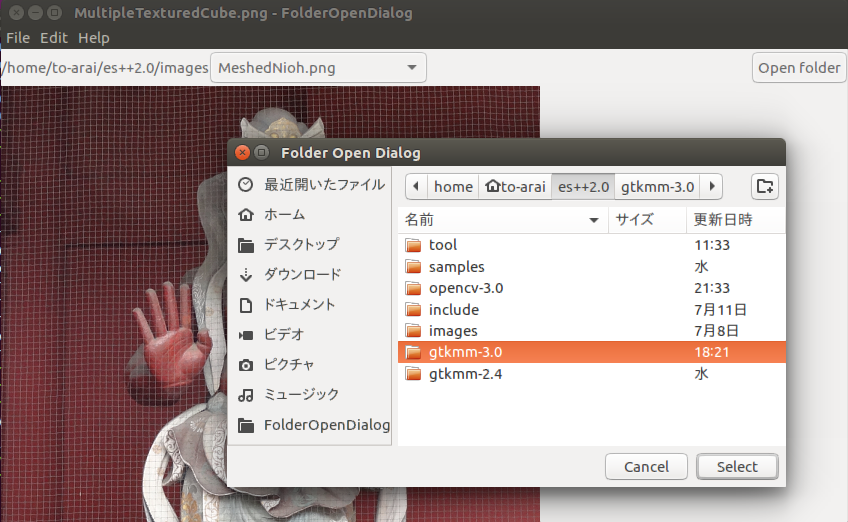Go to to-arai path segment
848x522 pixels.
[x=515, y=187]
